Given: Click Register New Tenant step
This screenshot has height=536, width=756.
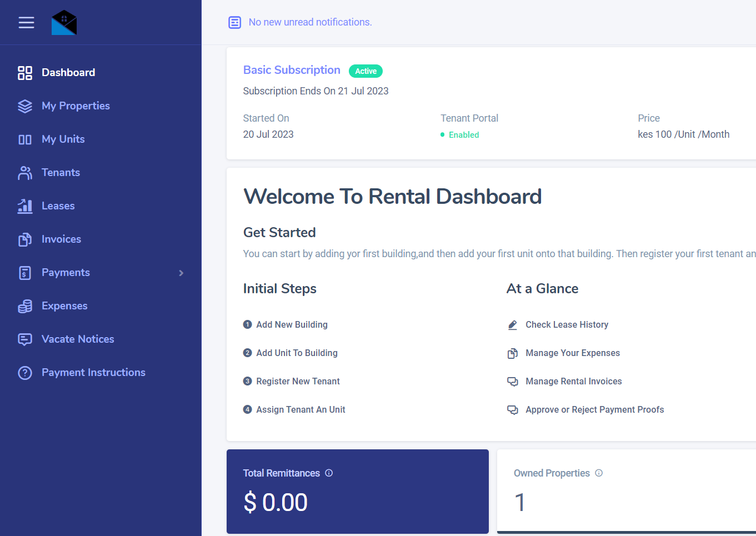Looking at the screenshot, I should click(x=297, y=381).
